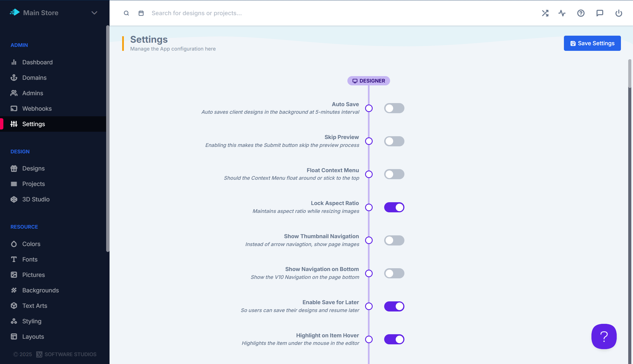Go to Domains in the sidebar

coord(53,78)
